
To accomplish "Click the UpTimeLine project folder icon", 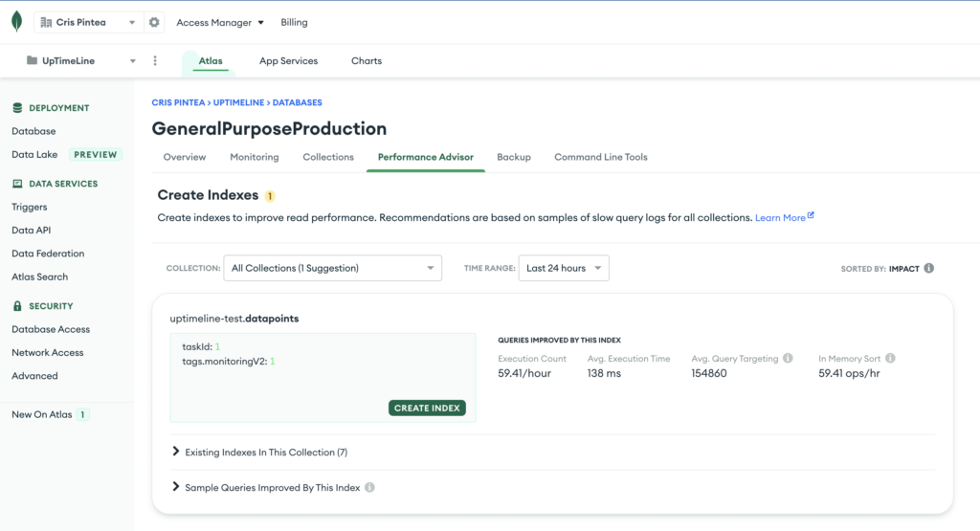I will (32, 60).
